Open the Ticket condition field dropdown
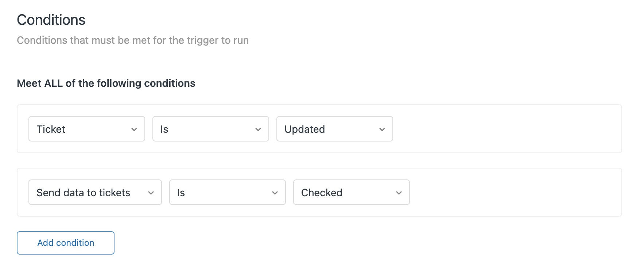 pyautogui.click(x=87, y=129)
